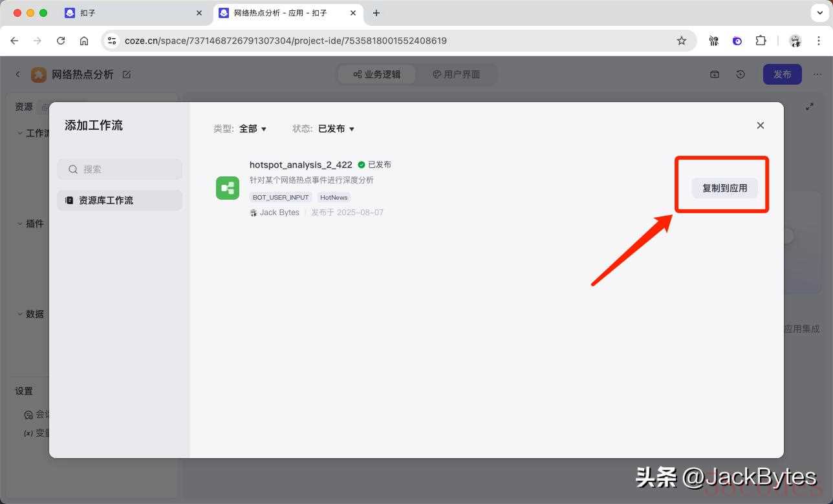Click the orange 网络热点分析 app icon
Viewport: 833px width, 504px height.
pyautogui.click(x=39, y=74)
